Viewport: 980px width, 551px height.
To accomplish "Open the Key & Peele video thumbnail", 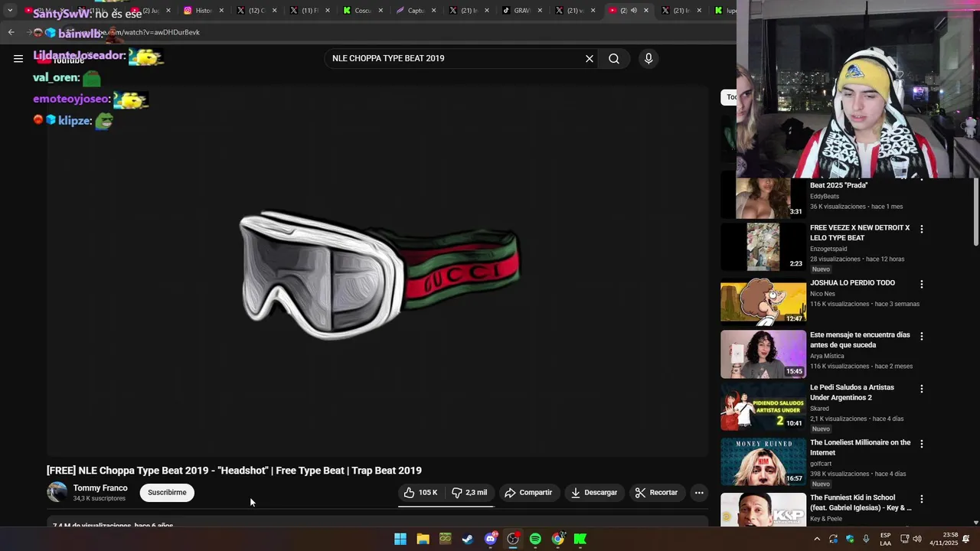I will 763,510.
